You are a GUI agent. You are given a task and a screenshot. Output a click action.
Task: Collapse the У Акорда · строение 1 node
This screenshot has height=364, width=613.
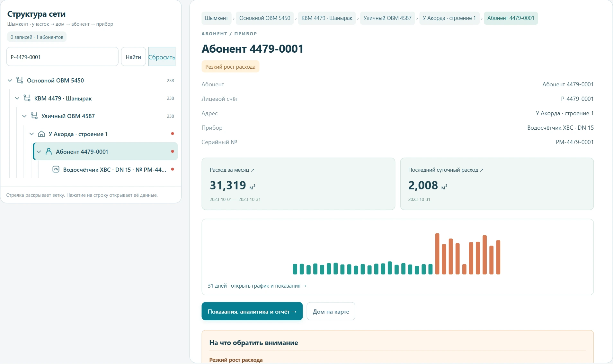(x=31, y=134)
